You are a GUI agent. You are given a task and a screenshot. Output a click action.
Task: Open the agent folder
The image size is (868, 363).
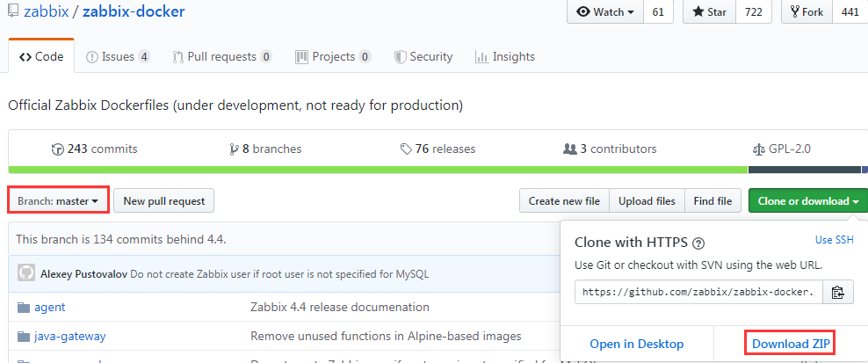pyautogui.click(x=49, y=307)
